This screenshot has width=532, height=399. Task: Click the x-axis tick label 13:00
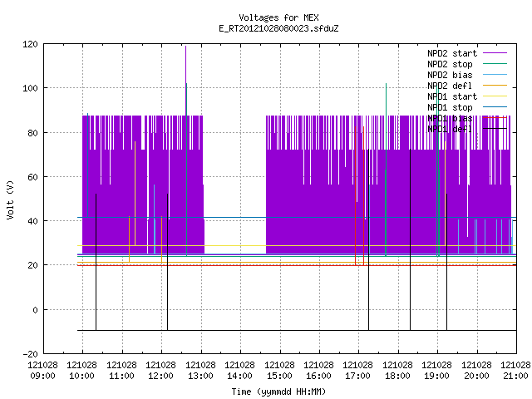click(x=200, y=376)
